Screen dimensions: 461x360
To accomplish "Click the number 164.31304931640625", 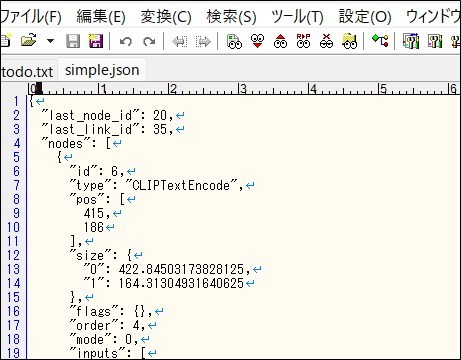I will tap(181, 283).
